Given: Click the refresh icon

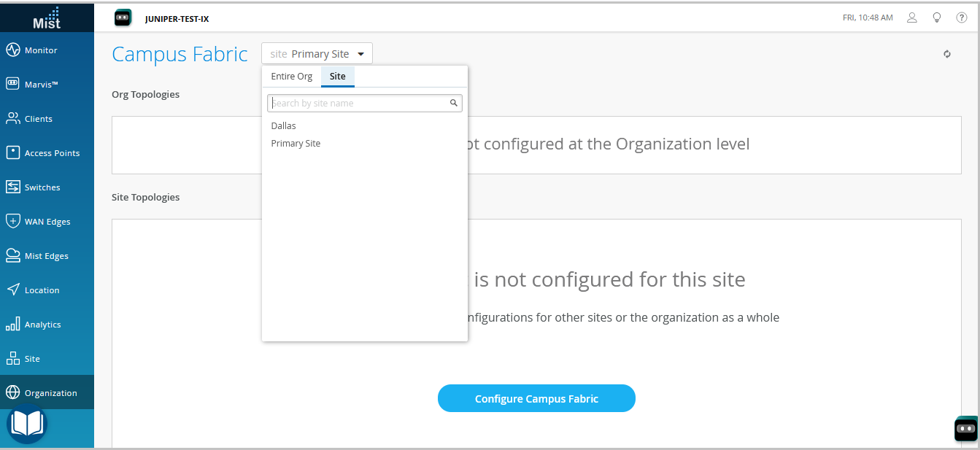Looking at the screenshot, I should tap(947, 54).
